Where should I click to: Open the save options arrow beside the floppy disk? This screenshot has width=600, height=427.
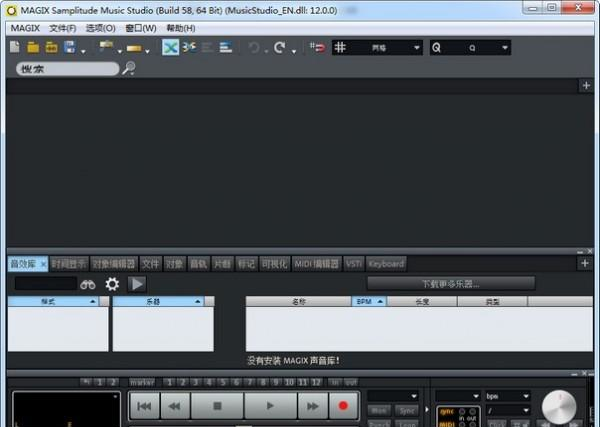click(x=83, y=51)
